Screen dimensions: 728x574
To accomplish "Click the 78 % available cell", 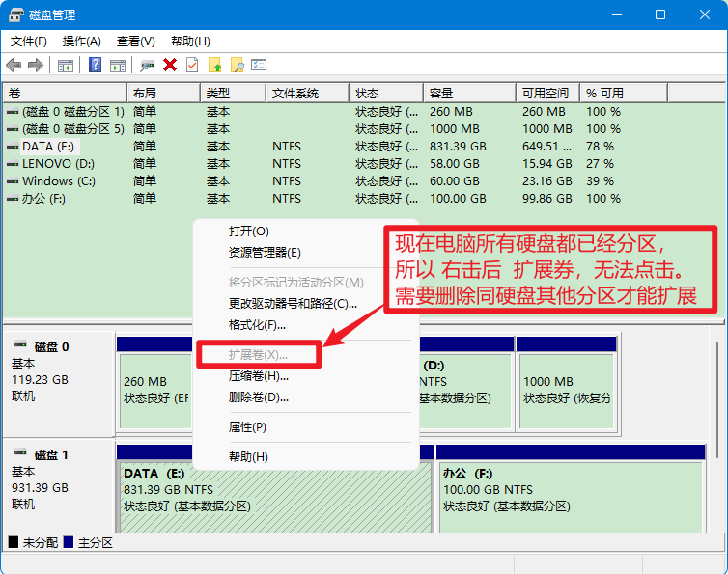I will [600, 147].
